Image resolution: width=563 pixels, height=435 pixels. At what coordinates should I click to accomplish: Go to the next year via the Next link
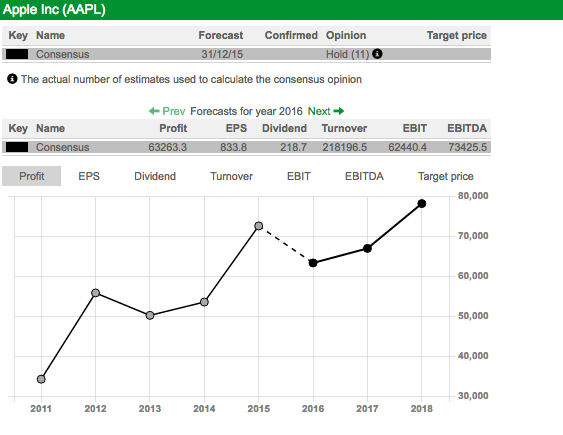coord(319,111)
